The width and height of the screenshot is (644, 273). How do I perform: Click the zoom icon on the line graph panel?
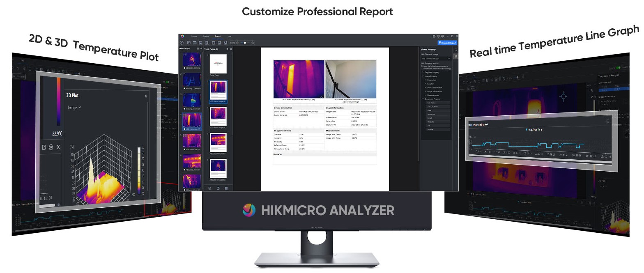click(608, 121)
